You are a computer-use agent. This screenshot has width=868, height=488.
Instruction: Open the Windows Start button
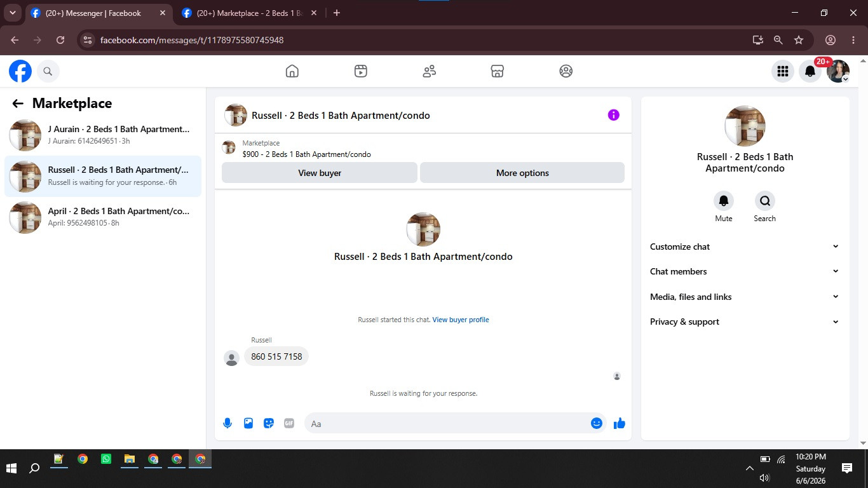point(11,468)
